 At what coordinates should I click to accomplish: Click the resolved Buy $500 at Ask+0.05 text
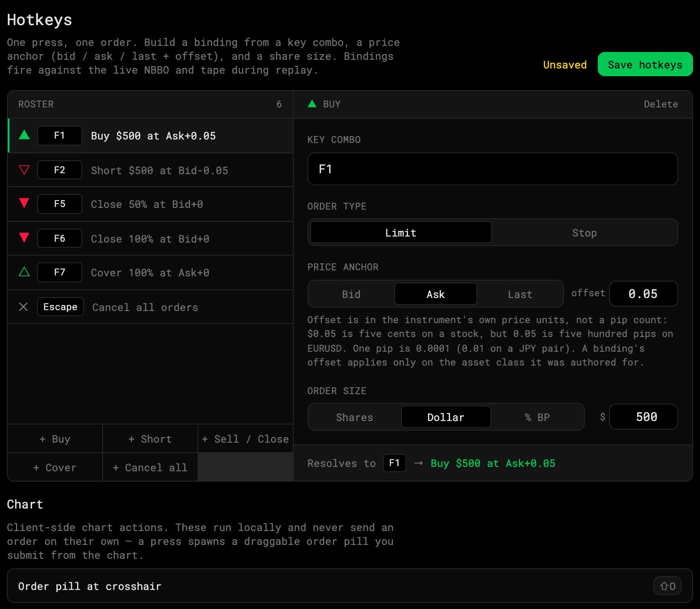pos(493,463)
